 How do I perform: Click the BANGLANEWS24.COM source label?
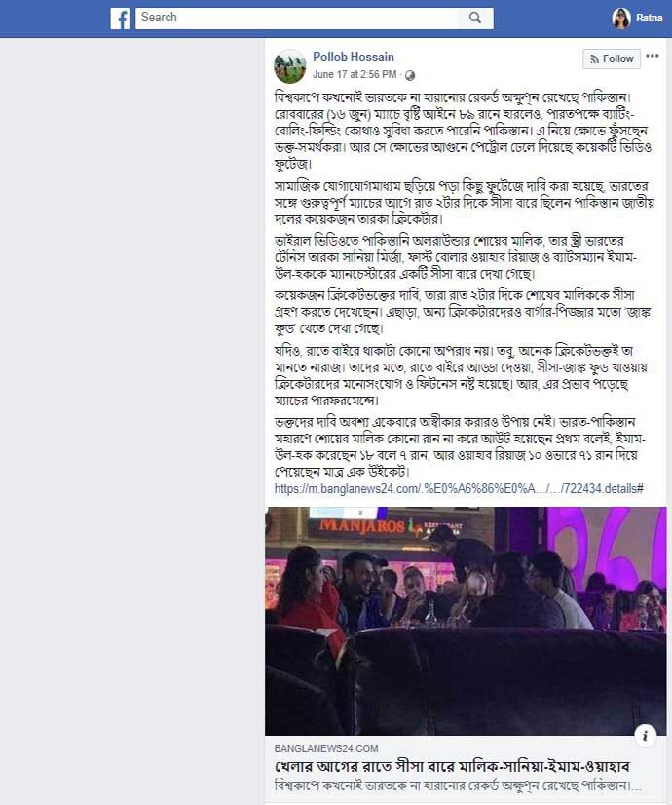(x=326, y=748)
